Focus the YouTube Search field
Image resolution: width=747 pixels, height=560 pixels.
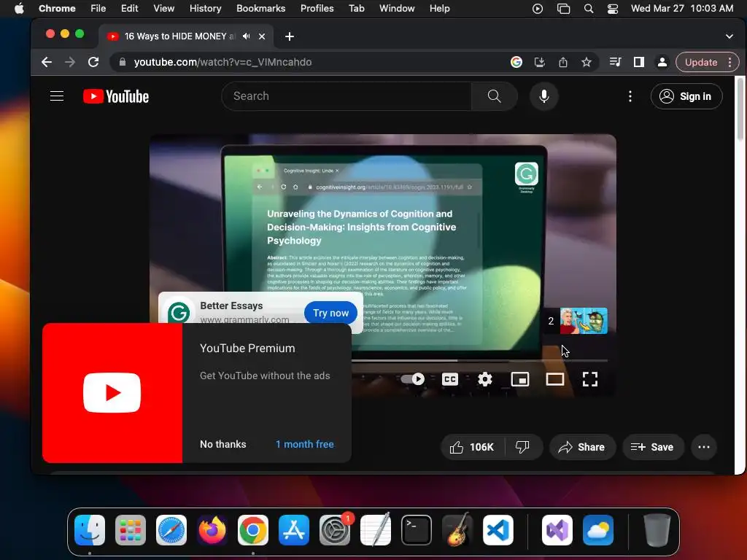click(347, 96)
